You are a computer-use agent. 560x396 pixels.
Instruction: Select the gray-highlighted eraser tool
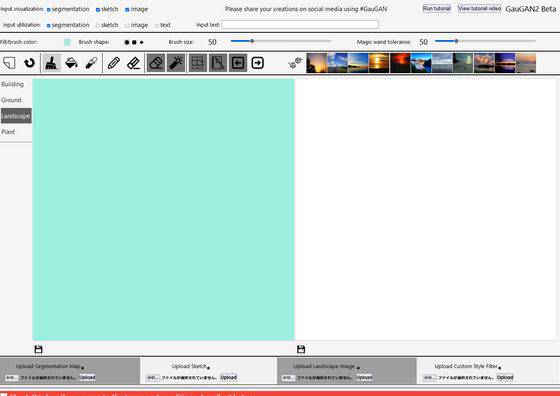point(156,63)
